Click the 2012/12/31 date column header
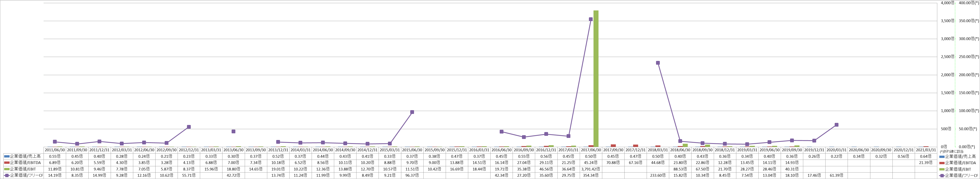 click(189, 150)
